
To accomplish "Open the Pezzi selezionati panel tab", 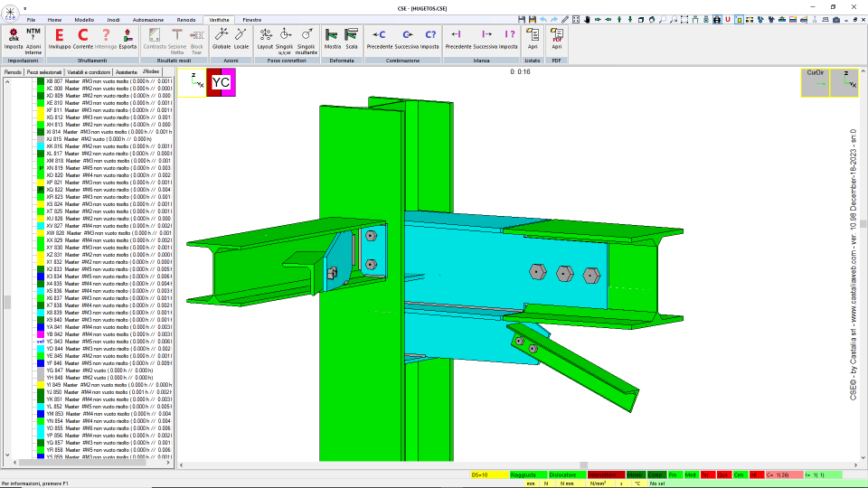I will tap(44, 72).
